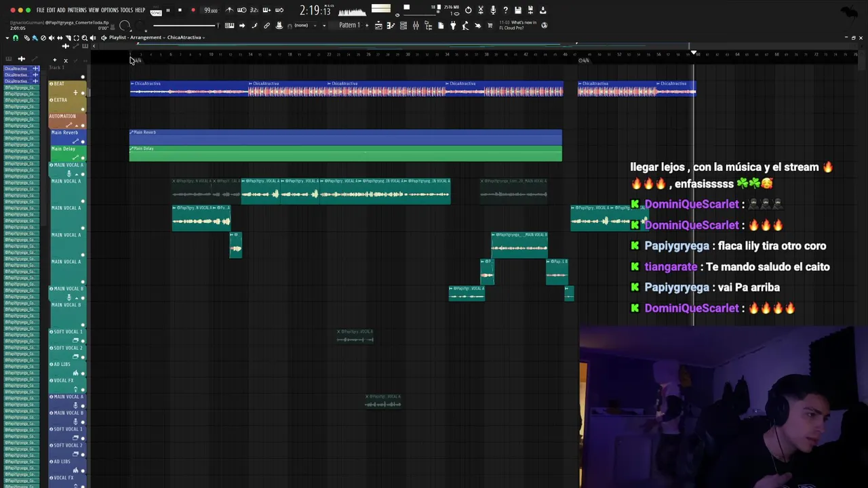Screen dimensions: 868x488
Task: Click the metronome icon
Action: tap(229, 10)
